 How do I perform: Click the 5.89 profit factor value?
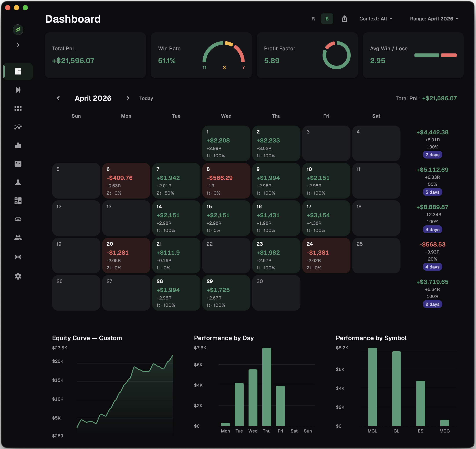point(272,61)
